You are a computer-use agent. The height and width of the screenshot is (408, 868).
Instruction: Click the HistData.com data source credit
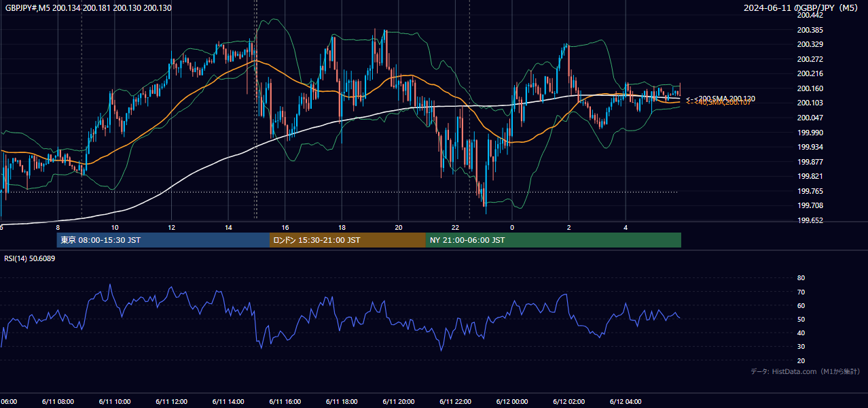point(805,371)
